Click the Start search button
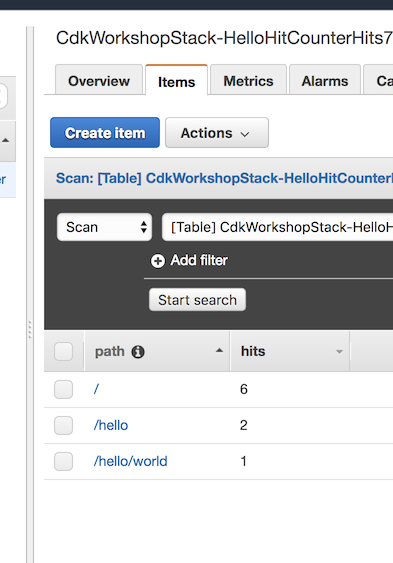This screenshot has width=393, height=563. [197, 299]
